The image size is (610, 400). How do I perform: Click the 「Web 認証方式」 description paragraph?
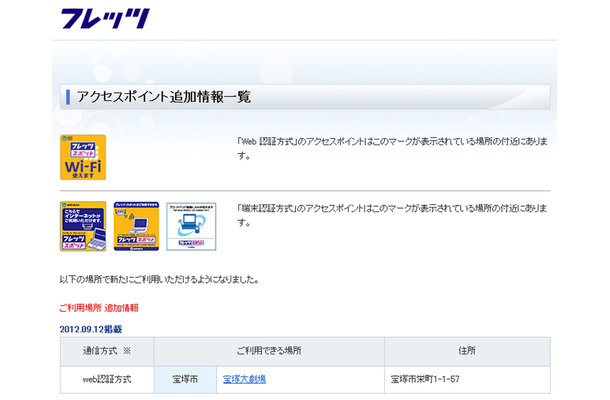tap(393, 148)
